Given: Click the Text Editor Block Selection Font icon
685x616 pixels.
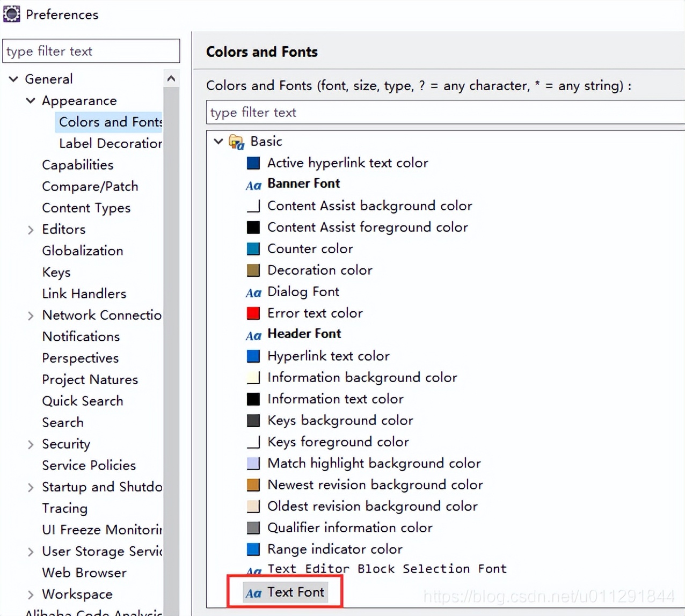Looking at the screenshot, I should point(253,570).
